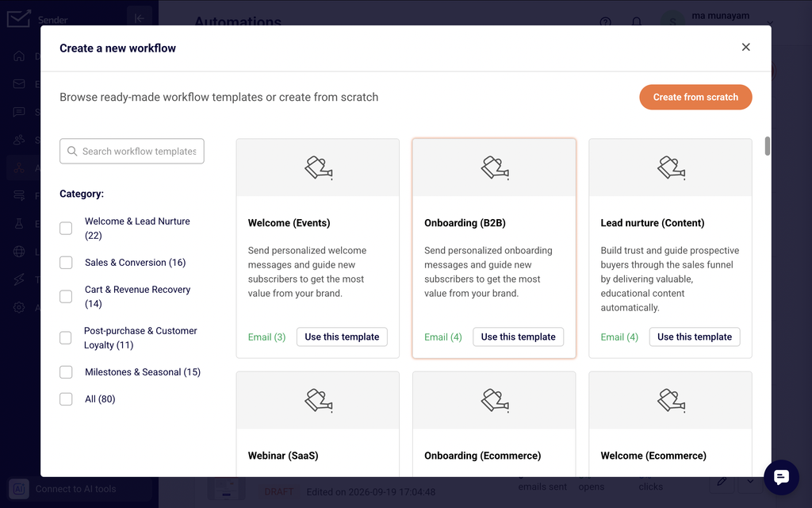Click Connect to AI tools
Screen dimensions: 812x508
coord(80,489)
